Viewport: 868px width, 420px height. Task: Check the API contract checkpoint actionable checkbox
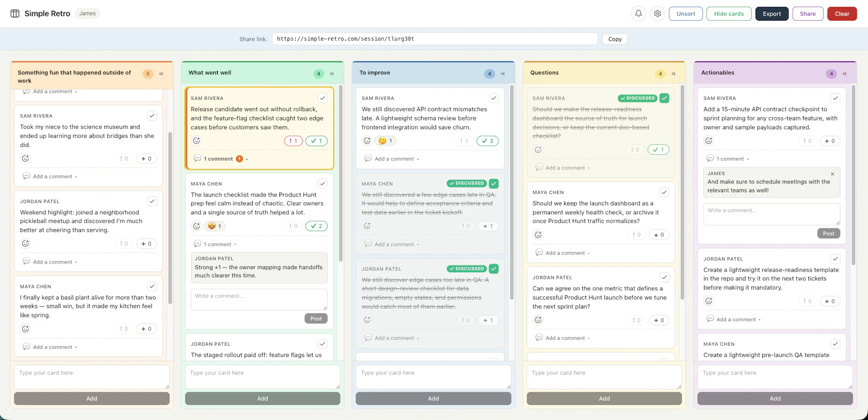click(835, 98)
